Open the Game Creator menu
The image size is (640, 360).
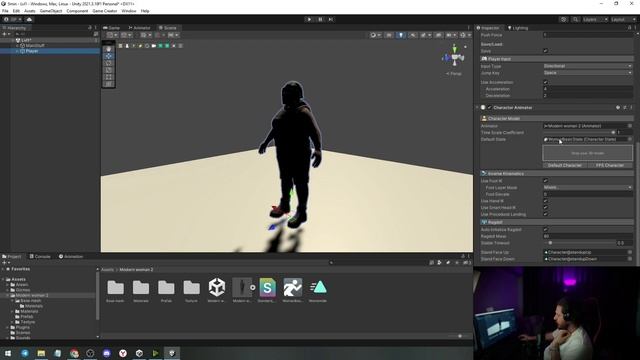pos(105,11)
